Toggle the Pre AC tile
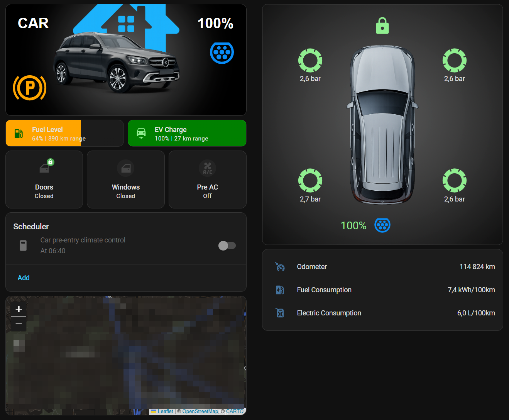 [208, 180]
